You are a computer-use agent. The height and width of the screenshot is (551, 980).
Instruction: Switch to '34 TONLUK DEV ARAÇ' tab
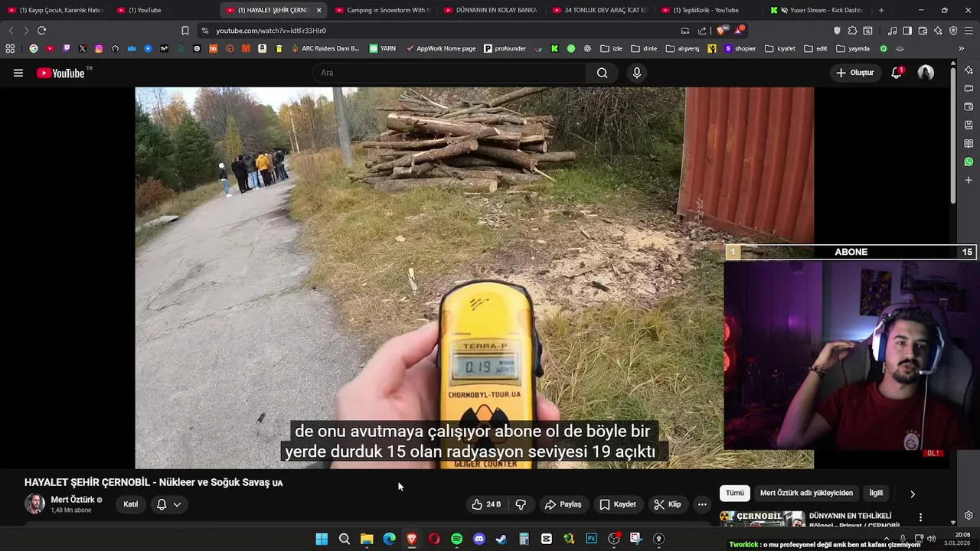pos(600,10)
